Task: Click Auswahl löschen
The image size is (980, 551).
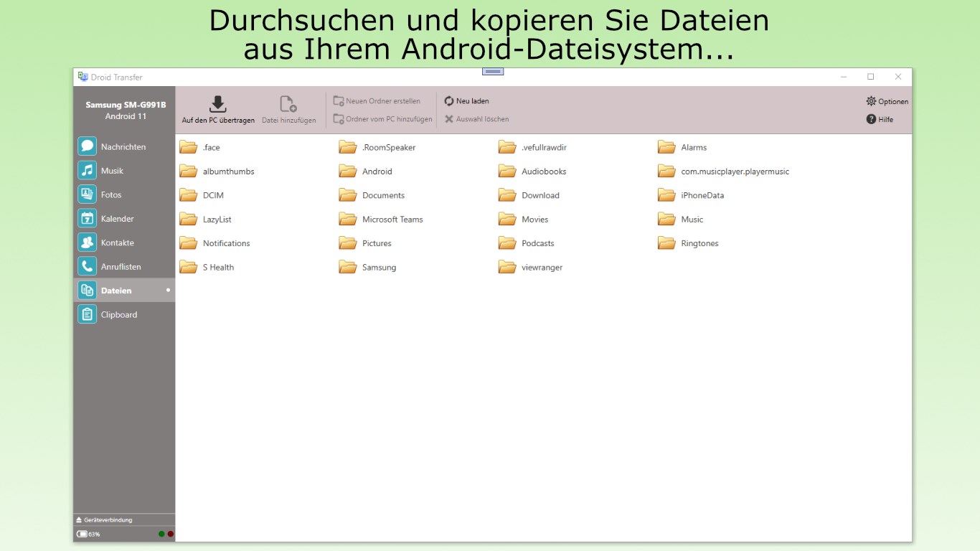Action: coord(476,119)
